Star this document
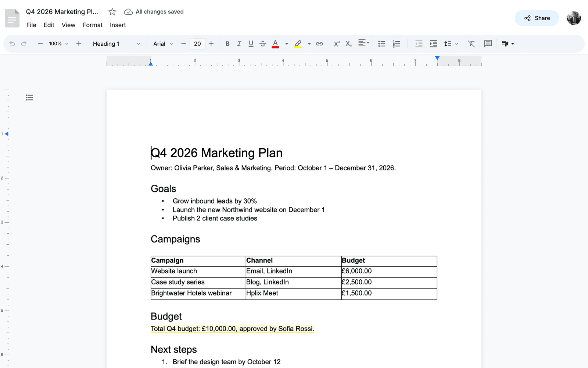Viewport: 588px width, 368px height. (112, 12)
